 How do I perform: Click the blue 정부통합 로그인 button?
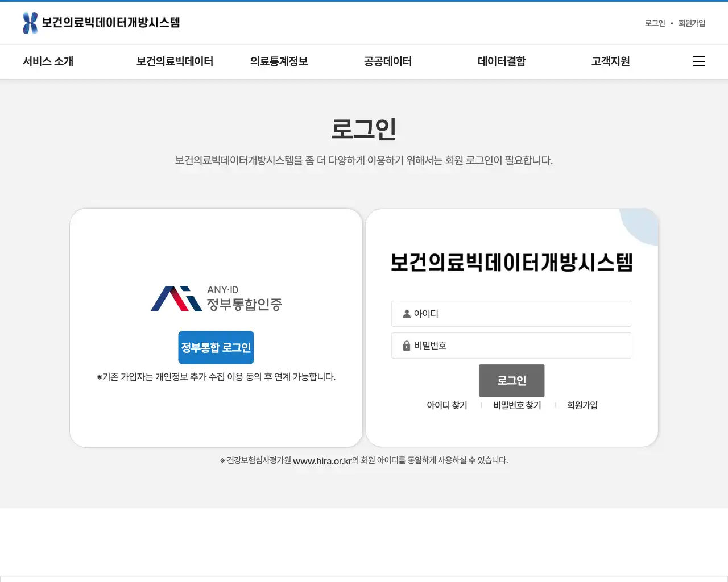(216, 347)
